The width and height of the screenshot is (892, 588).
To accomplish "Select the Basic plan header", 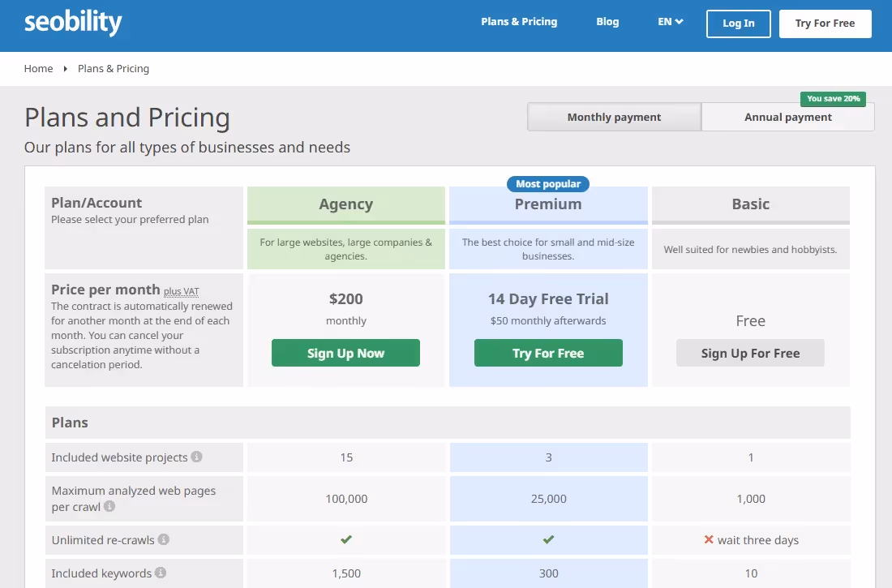I will coord(750,204).
